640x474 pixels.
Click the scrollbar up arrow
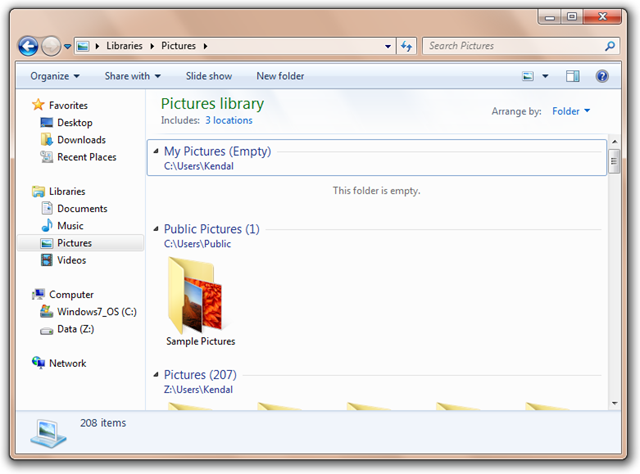[614, 142]
